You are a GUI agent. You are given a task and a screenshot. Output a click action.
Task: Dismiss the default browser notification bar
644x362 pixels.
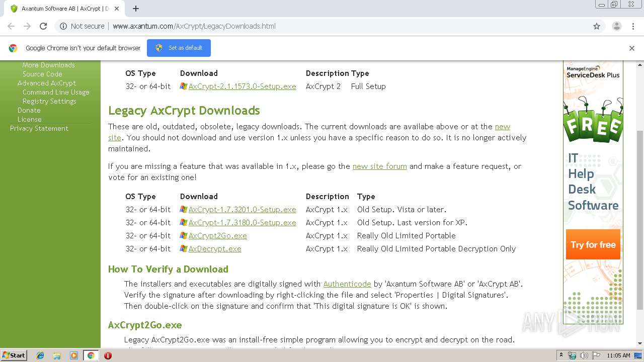point(632,48)
